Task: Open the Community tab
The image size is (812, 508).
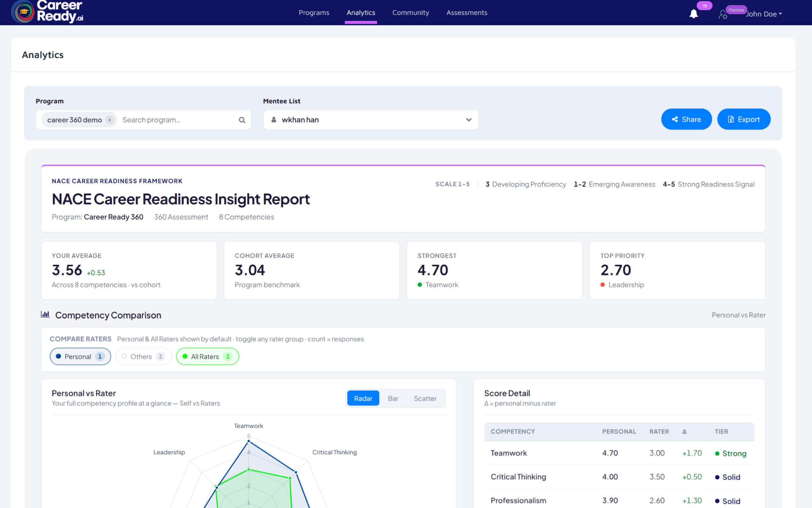Action: [x=410, y=12]
